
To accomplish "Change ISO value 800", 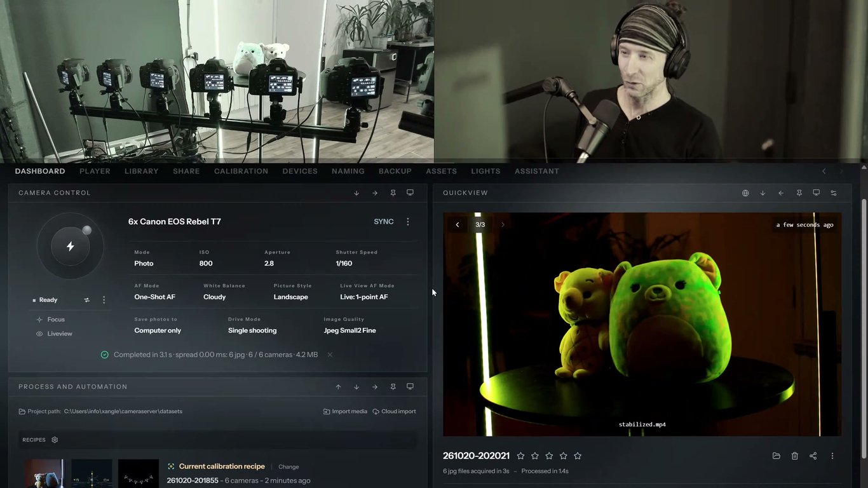I will click(206, 263).
